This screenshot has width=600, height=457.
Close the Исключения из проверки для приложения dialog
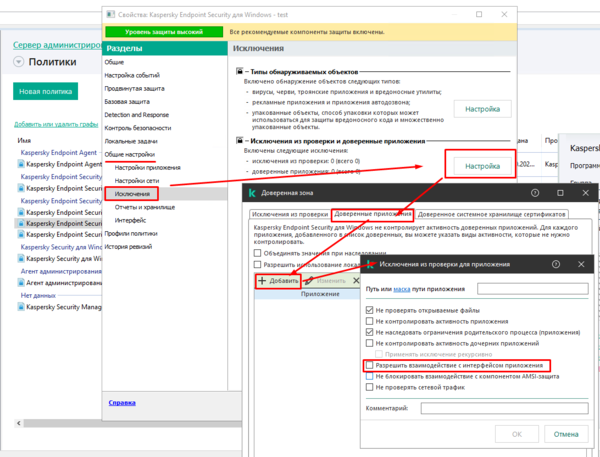[x=581, y=264]
